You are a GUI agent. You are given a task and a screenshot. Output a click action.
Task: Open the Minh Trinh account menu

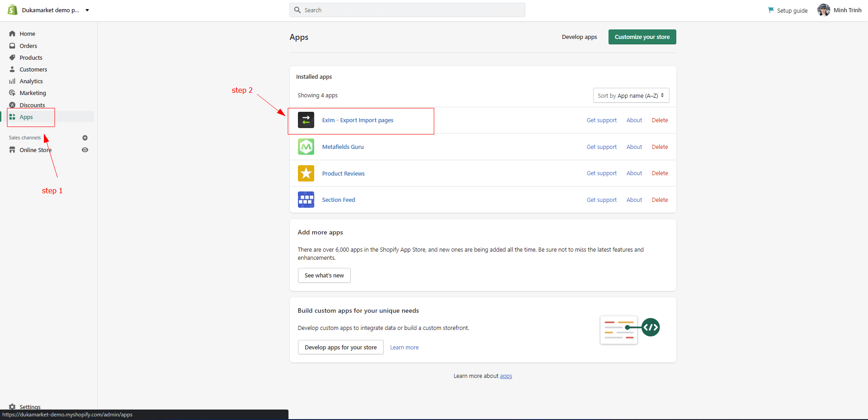(847, 10)
